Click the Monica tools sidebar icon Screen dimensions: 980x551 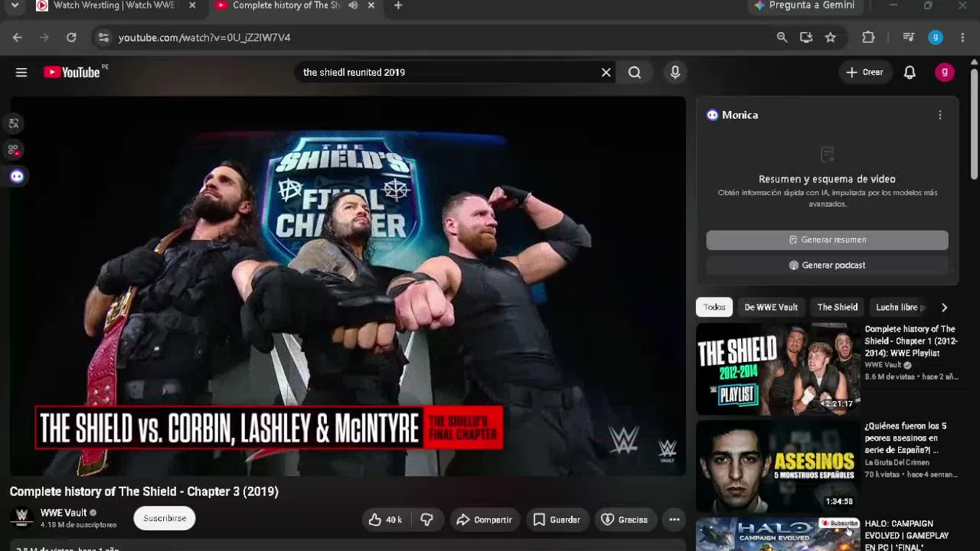(x=13, y=149)
